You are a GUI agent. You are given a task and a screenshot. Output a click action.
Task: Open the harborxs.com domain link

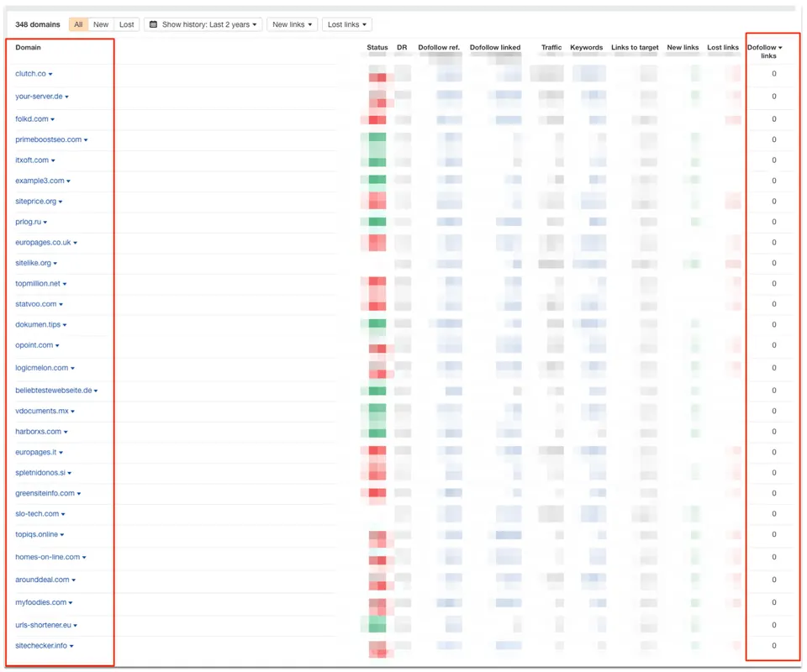coord(38,432)
